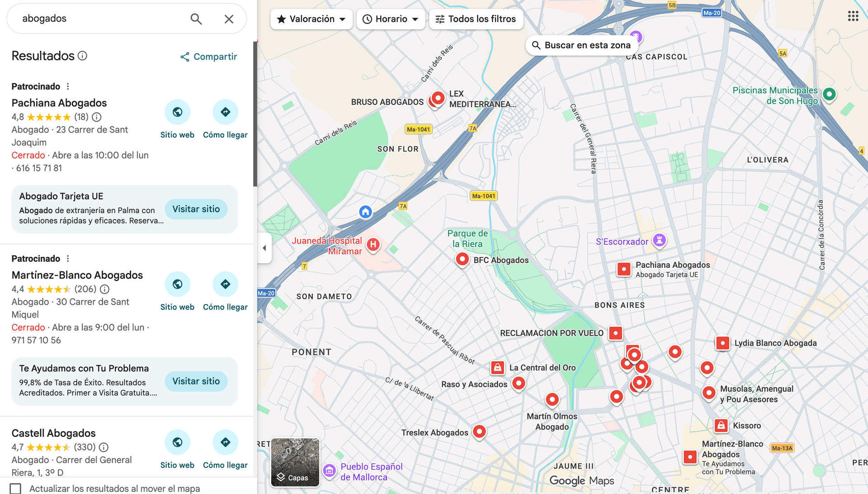The width and height of the screenshot is (868, 494).
Task: Select LEX MEDITERRANEA map pin
Action: (438, 98)
